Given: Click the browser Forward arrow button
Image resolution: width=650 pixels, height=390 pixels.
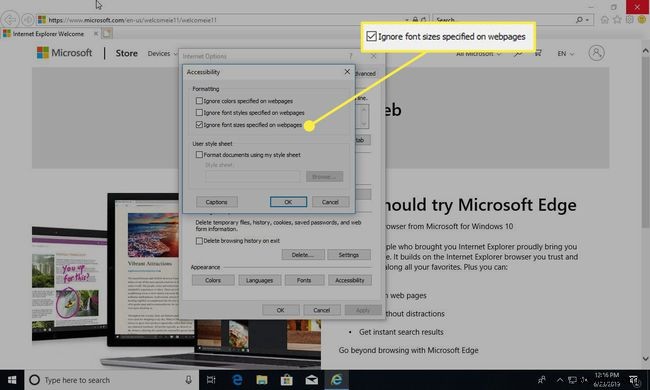Looking at the screenshot, I should pyautogui.click(x=27, y=19).
